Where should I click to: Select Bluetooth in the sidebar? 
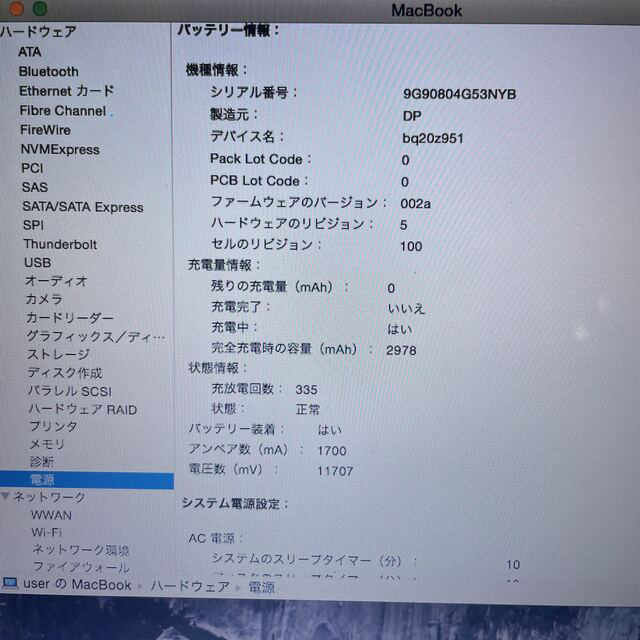(x=49, y=72)
